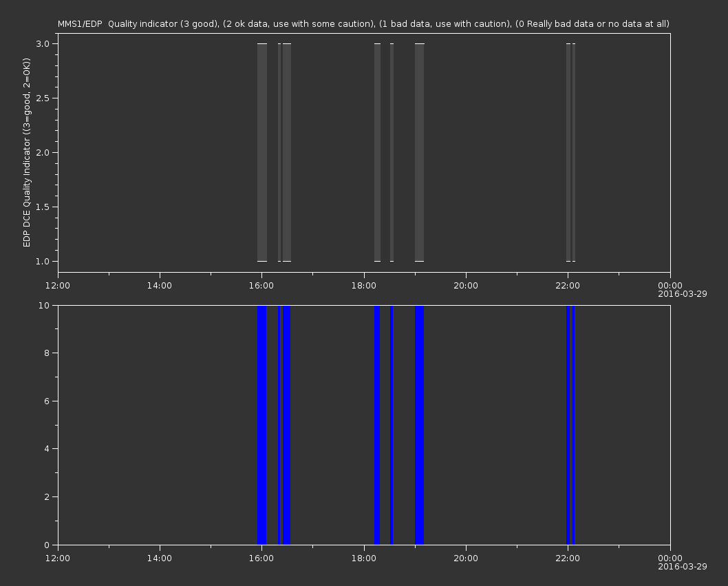Click the blue bar at 22:00
Image resolution: width=728 pixels, height=586 pixels.
[x=568, y=425]
